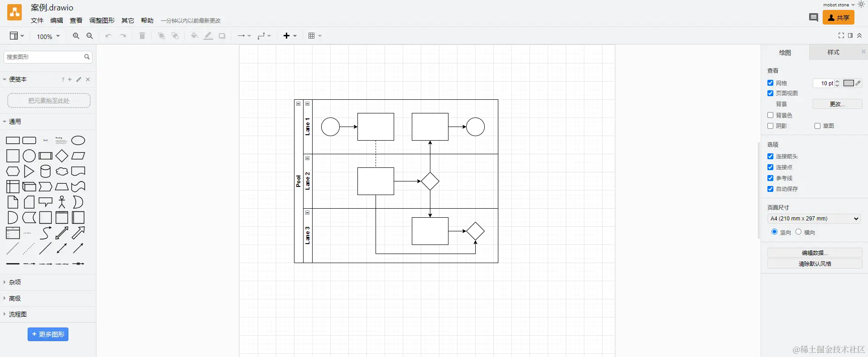Click the undo arrow icon
This screenshot has height=357, width=868.
[108, 36]
